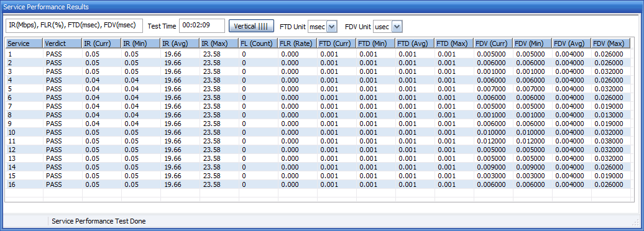Click FLR (Rate) value 0.000 in row 12
This screenshot has height=231, width=644.
point(290,150)
